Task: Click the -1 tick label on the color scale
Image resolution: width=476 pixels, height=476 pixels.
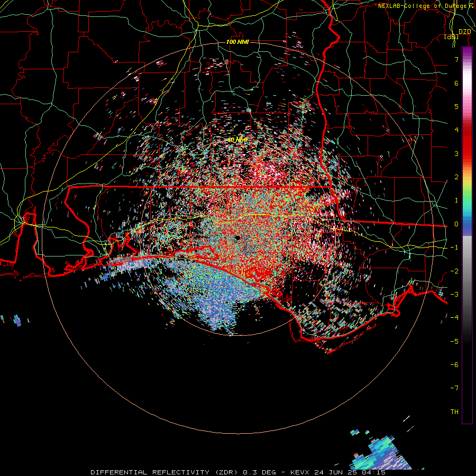Action: click(454, 248)
